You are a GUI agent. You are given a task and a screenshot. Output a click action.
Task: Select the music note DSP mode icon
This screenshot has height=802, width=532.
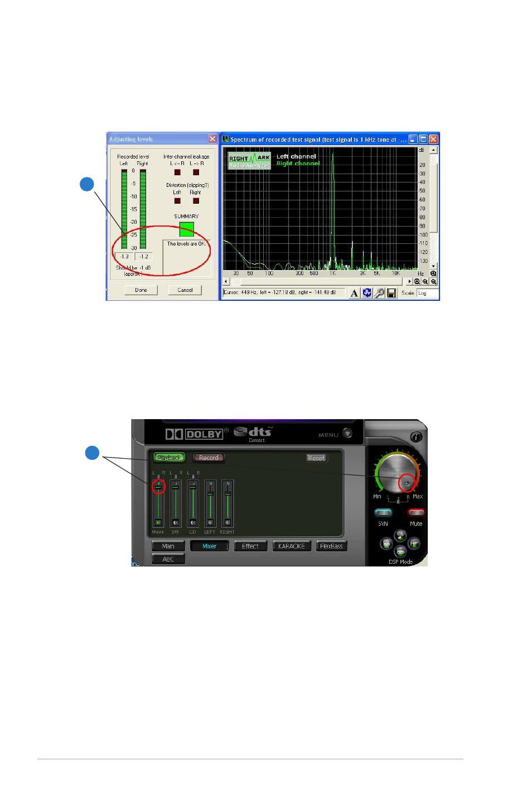(x=400, y=536)
